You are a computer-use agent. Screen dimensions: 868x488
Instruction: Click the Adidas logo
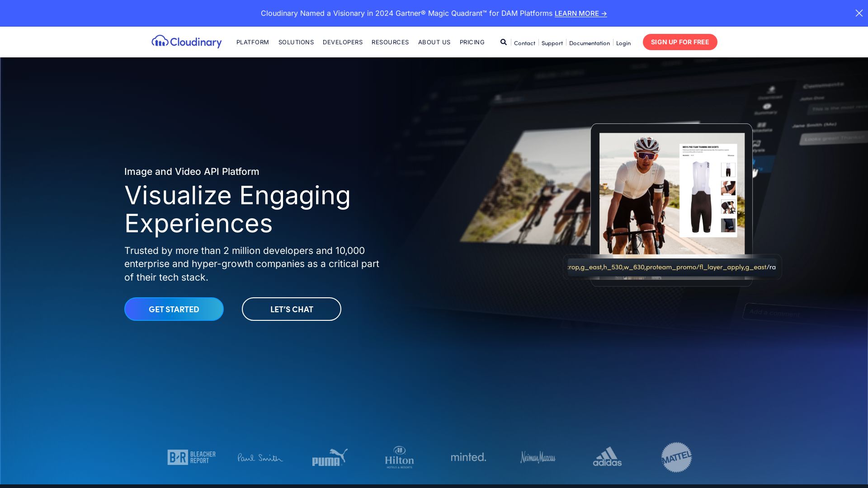pos(607,457)
